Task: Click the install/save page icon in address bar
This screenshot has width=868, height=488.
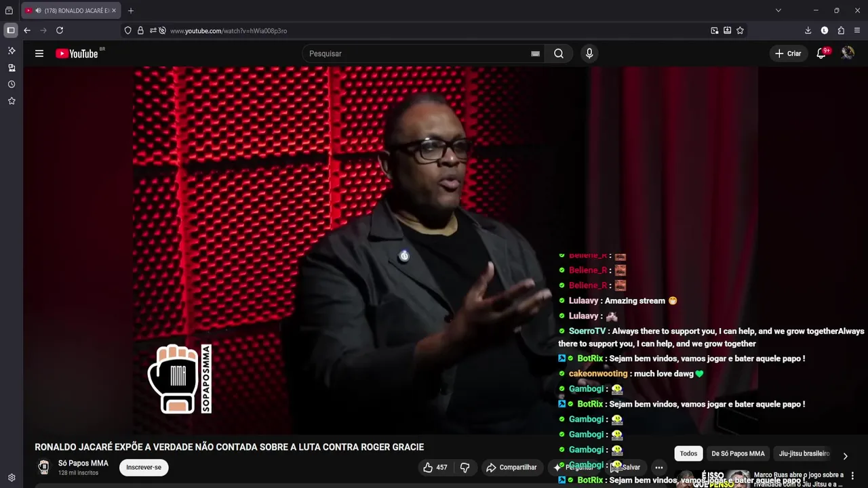Action: point(727,30)
